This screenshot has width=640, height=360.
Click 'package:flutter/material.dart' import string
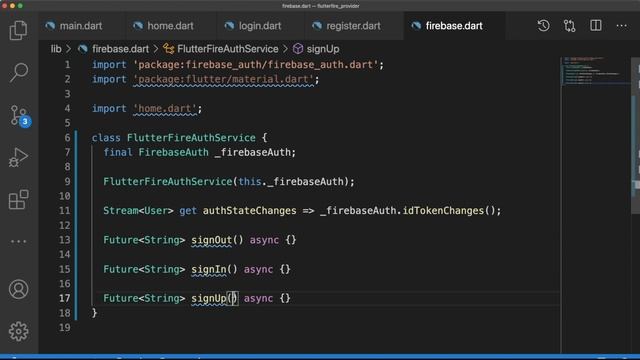tap(223, 79)
